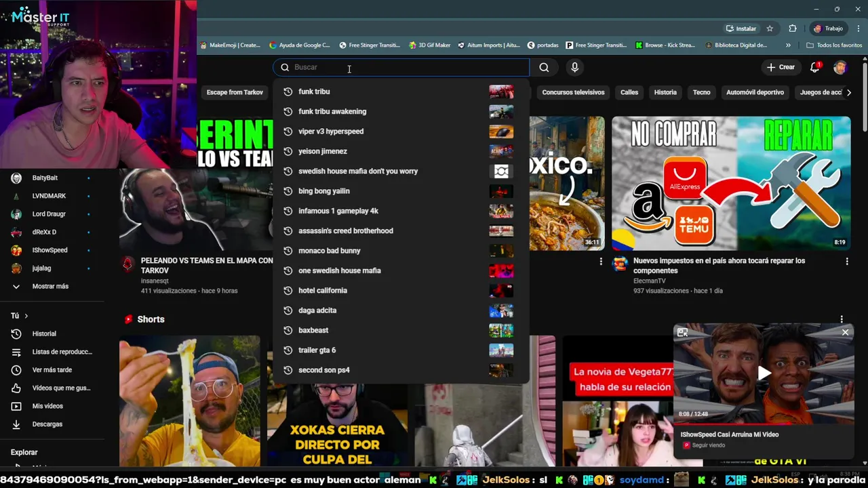Open Mis vídeos in sidebar

click(50, 406)
